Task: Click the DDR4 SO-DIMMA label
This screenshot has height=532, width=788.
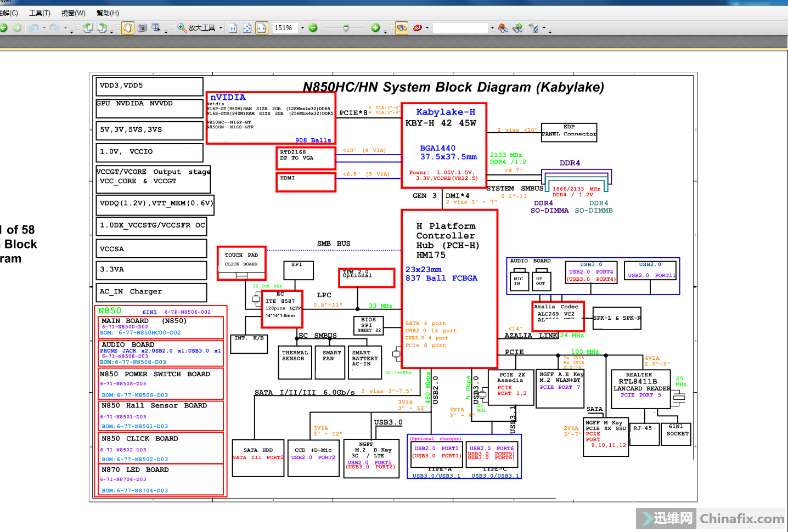Action: [549, 207]
